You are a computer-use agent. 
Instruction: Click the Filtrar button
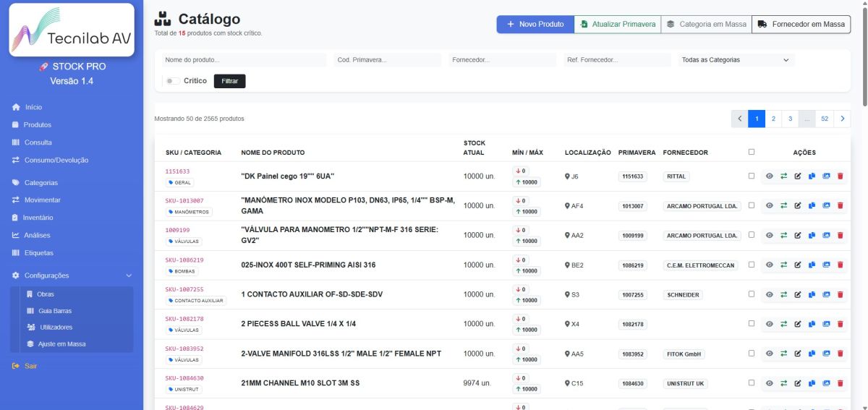click(x=230, y=81)
